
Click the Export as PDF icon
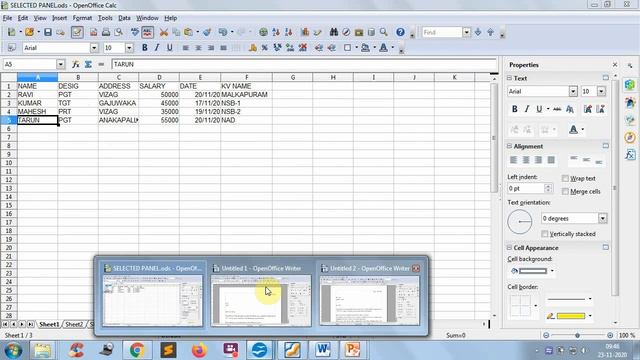[93, 32]
